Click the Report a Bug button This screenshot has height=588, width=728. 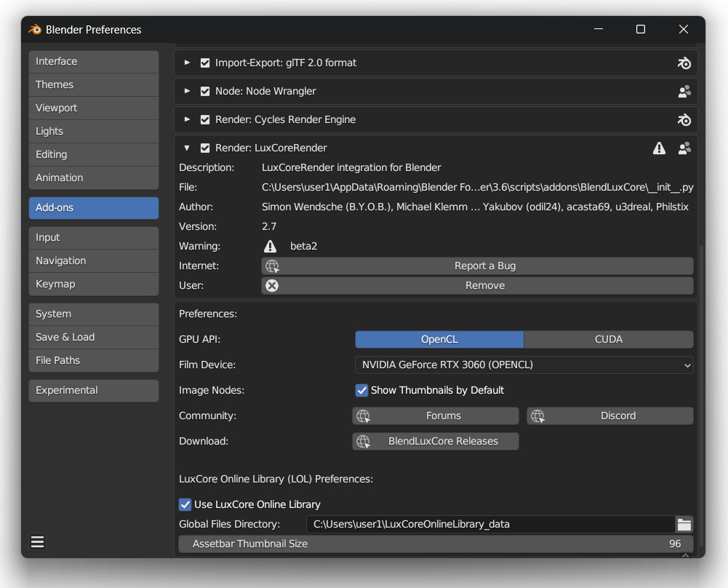point(477,266)
